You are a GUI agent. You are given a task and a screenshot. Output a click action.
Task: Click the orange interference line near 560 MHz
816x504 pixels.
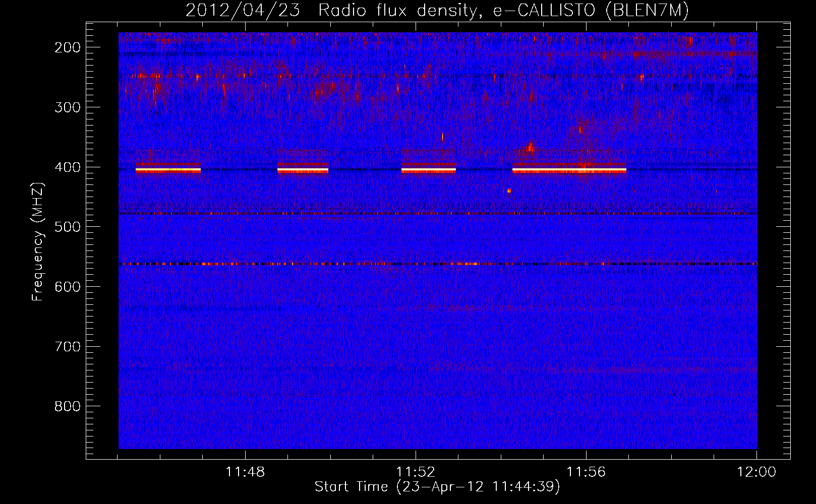point(438,264)
